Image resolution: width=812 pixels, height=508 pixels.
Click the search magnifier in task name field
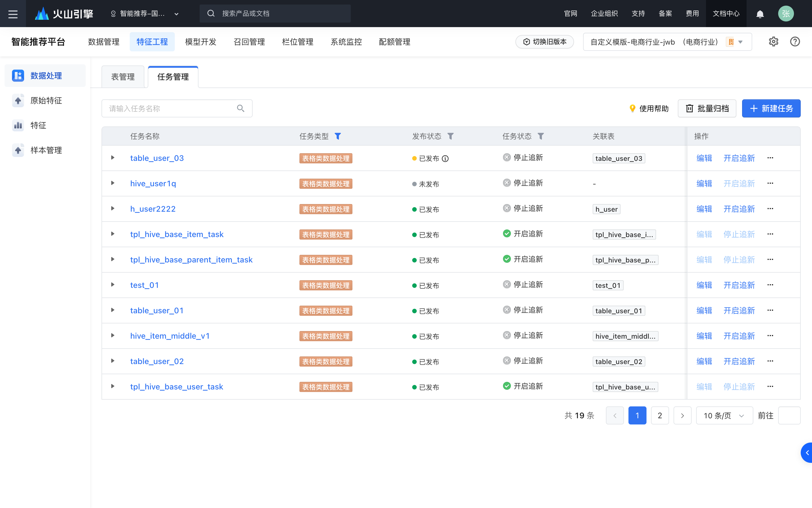tap(240, 108)
